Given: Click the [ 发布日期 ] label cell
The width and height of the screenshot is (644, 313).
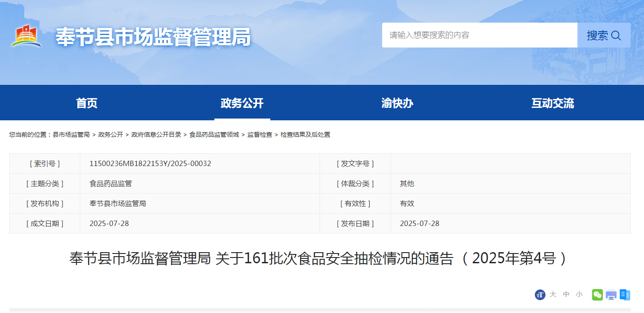Looking at the screenshot, I should click(x=355, y=223).
